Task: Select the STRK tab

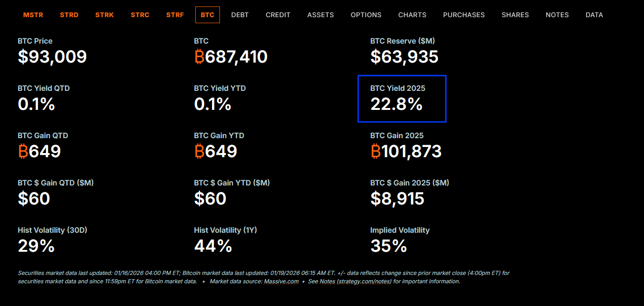Action: pyautogui.click(x=104, y=14)
